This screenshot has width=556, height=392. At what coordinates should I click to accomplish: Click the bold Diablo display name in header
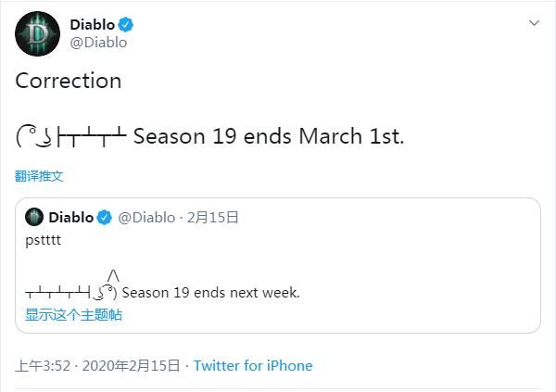93,24
